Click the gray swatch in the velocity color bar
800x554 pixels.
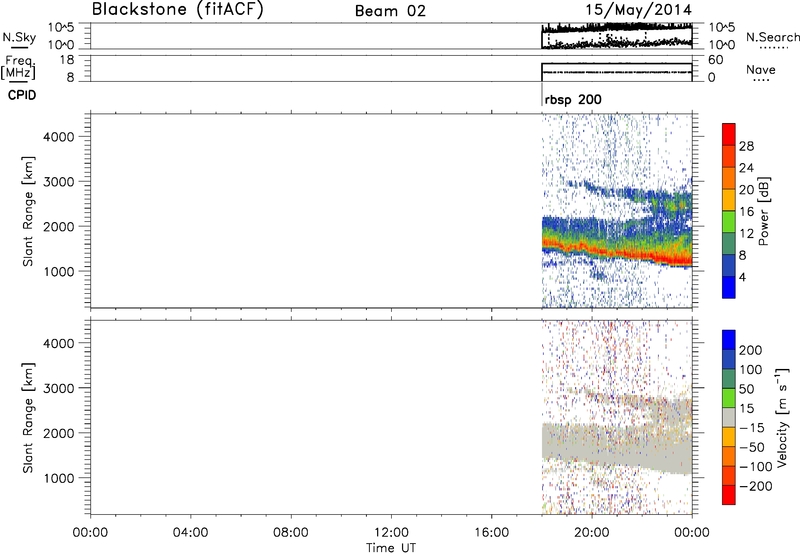[x=729, y=417]
